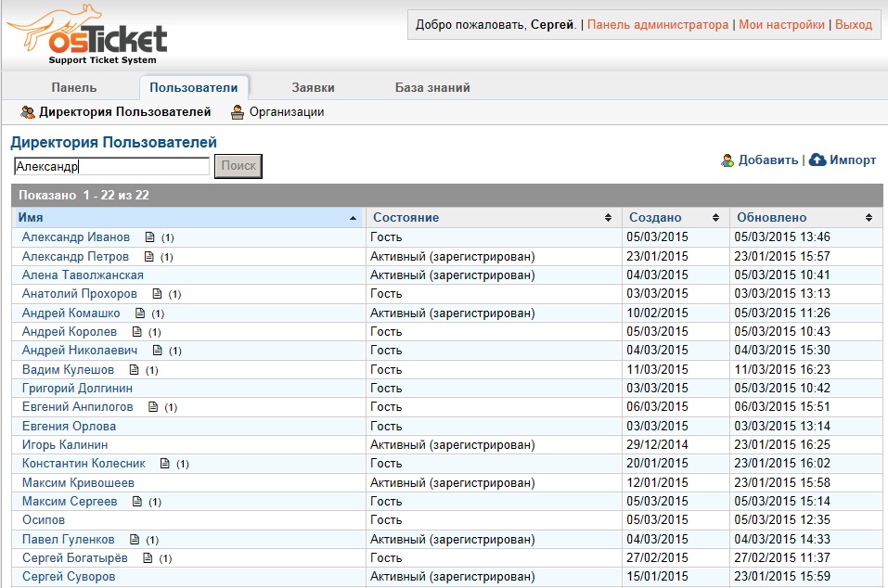This screenshot has width=888, height=588.
Task: Open user Осипов
Action: [x=44, y=520]
